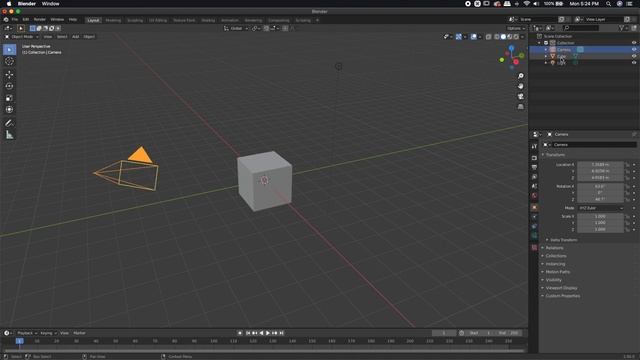Switch to the Modeling workspace tab
640x360 pixels.
click(x=113, y=20)
